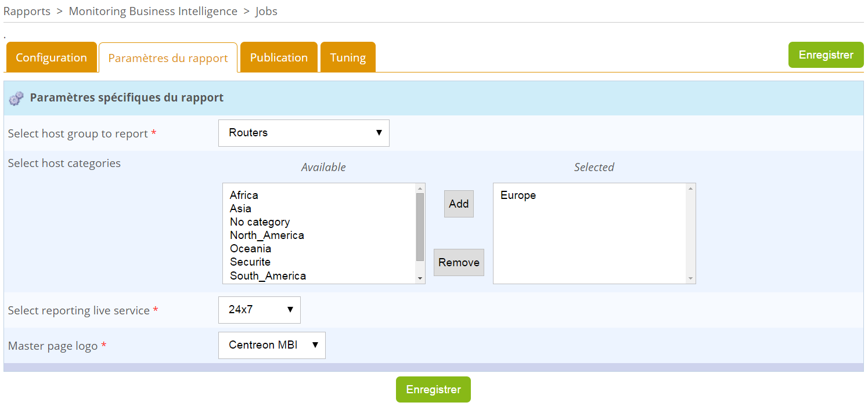Click the bottom Enregistrer button
This screenshot has height=406, width=868.
[433, 389]
